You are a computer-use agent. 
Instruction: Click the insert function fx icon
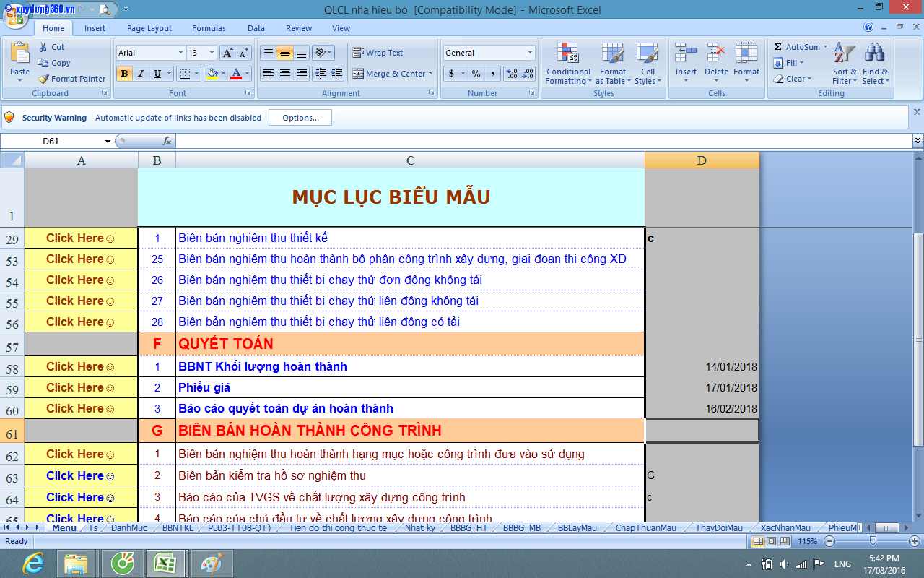pos(167,141)
